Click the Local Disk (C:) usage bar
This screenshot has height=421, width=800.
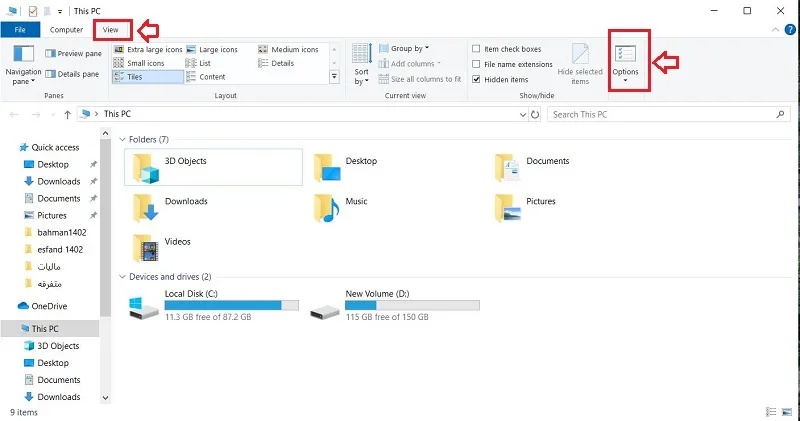232,305
